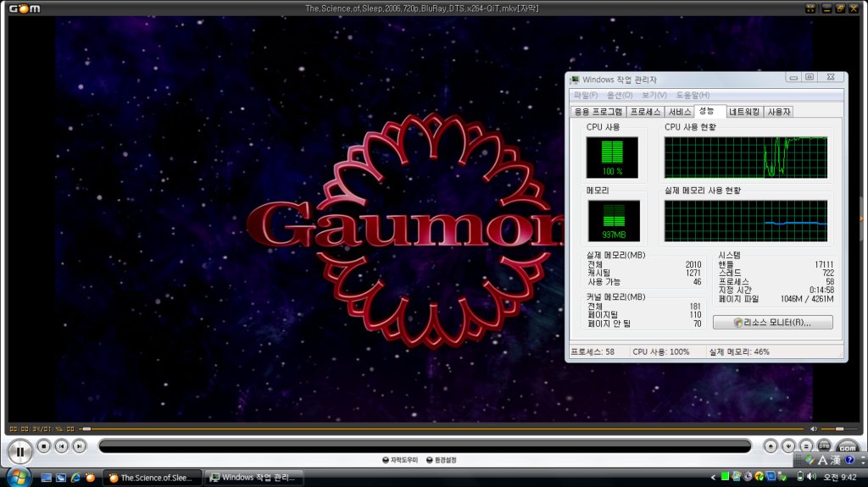Click Show Desktop quick launch icon
This screenshot has height=487, width=868.
[x=47, y=478]
